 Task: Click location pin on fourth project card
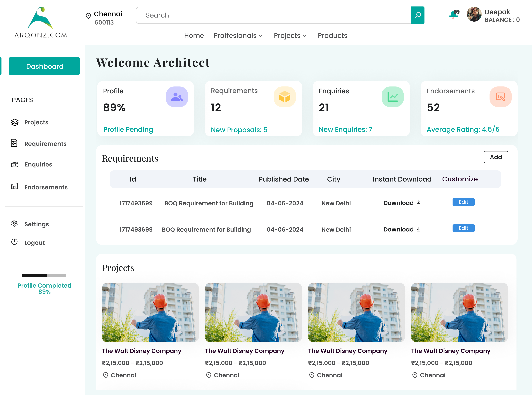coord(415,375)
